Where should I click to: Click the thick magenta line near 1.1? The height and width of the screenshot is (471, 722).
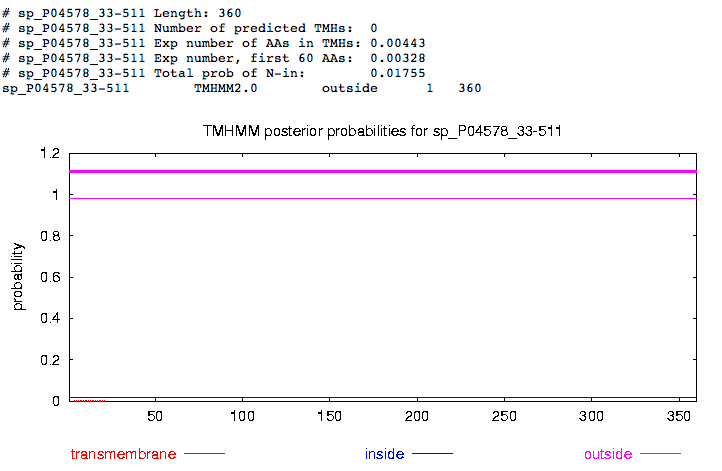point(380,171)
